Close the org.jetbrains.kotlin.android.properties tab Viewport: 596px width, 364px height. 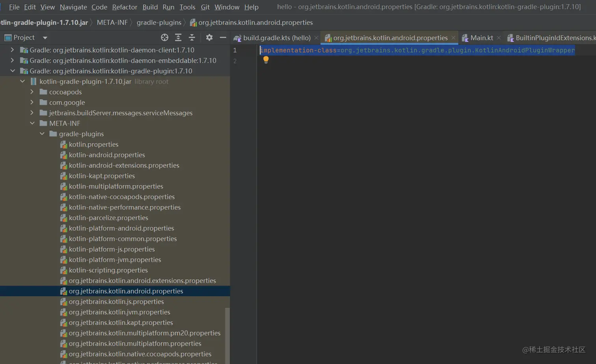[x=453, y=38]
